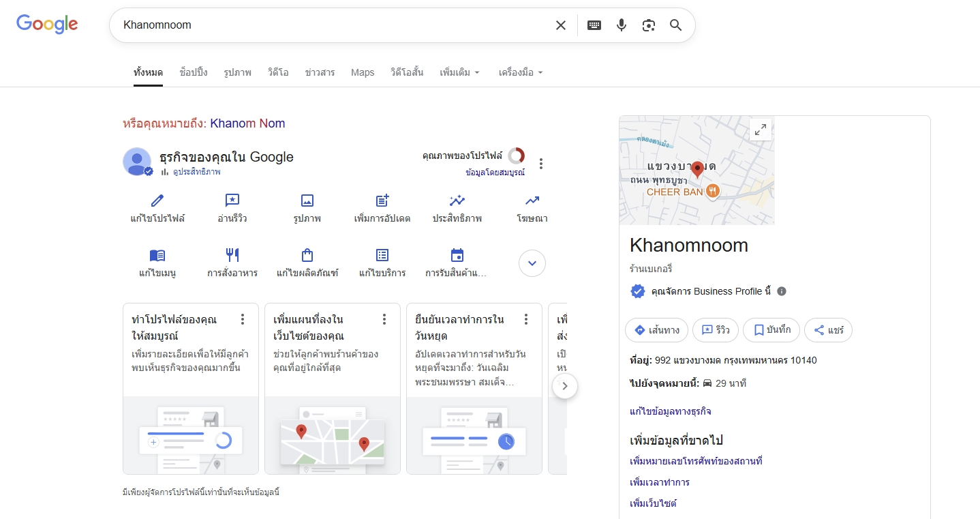Viewport: 980px width, 519px height.
Task: Clear the search box text
Action: (x=560, y=25)
